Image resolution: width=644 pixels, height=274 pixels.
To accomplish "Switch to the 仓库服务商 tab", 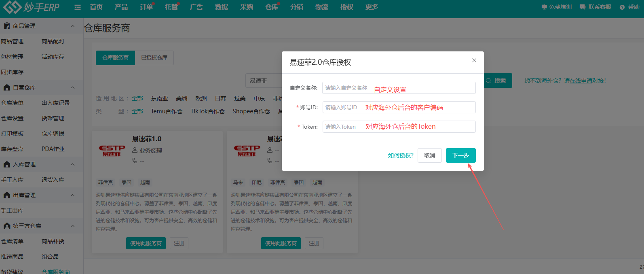I will tap(115, 58).
